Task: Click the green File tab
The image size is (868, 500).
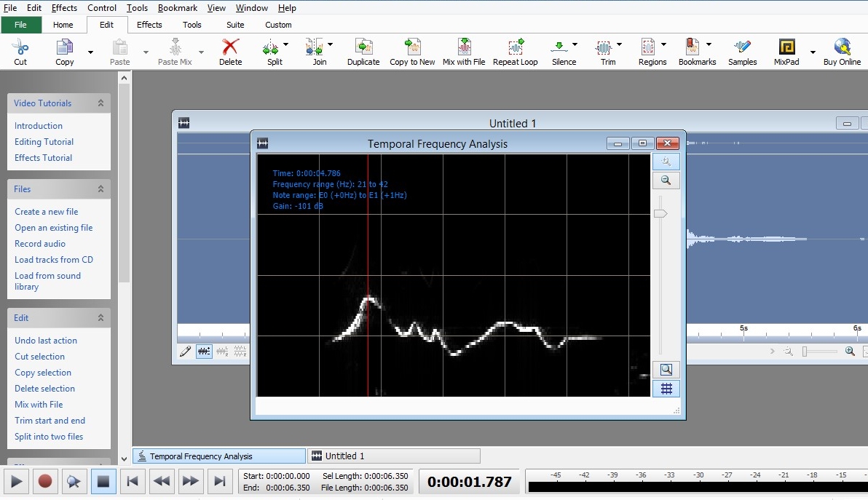Action: click(21, 25)
